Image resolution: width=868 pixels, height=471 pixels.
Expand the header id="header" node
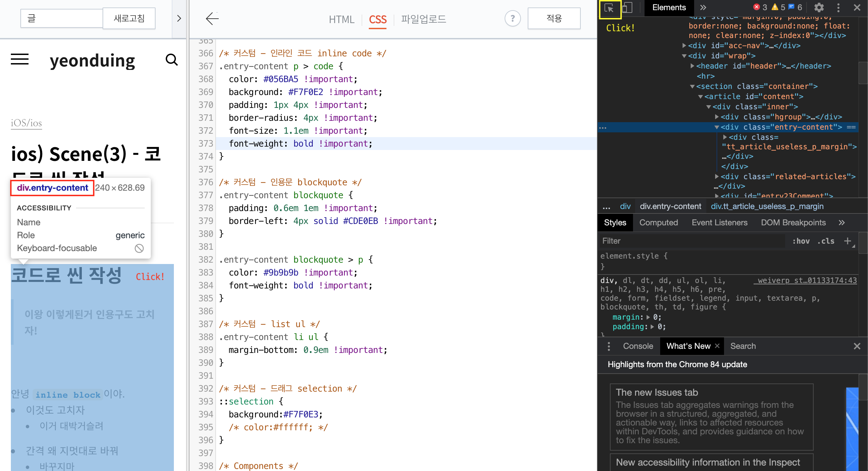point(692,66)
